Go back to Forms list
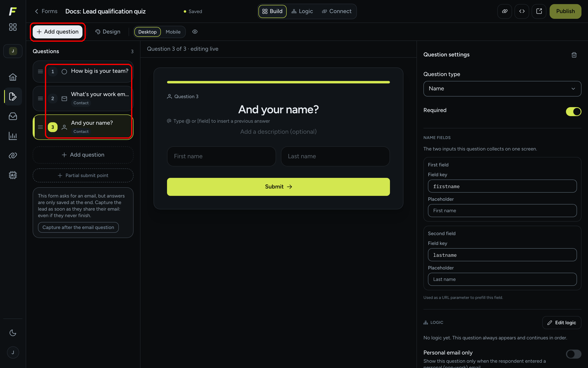Screen dimensions: 588x368 [46, 11]
